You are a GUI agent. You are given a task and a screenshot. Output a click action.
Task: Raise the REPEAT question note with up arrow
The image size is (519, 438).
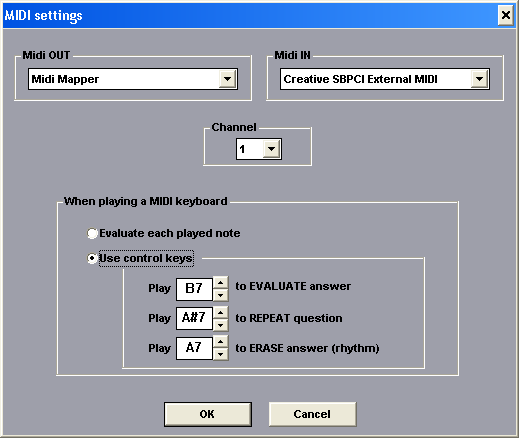(220, 313)
